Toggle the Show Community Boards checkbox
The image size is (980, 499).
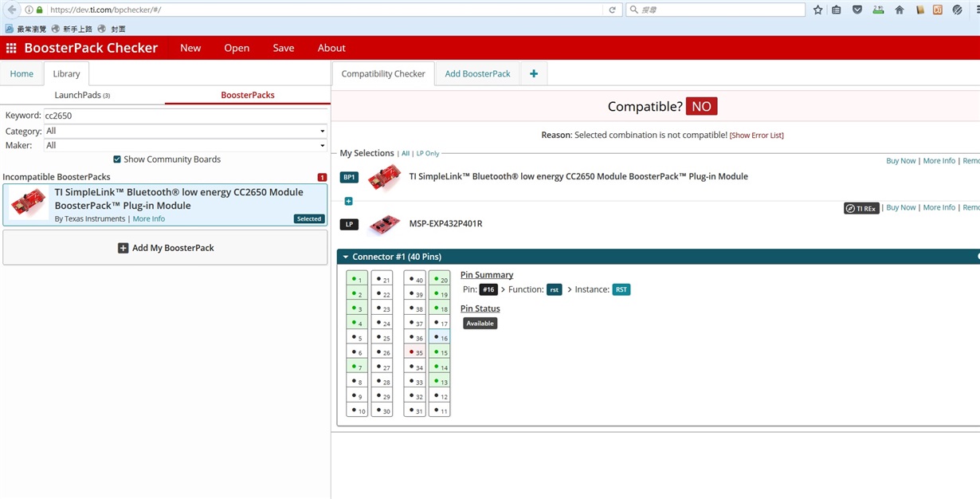117,159
